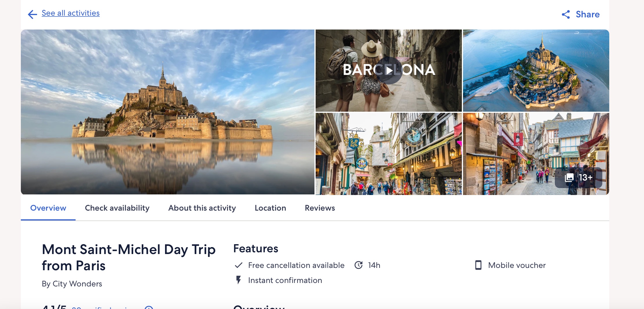The height and width of the screenshot is (309, 644).
Task: Click the Mont Saint-Michel Day Trip title
Action: (129, 257)
